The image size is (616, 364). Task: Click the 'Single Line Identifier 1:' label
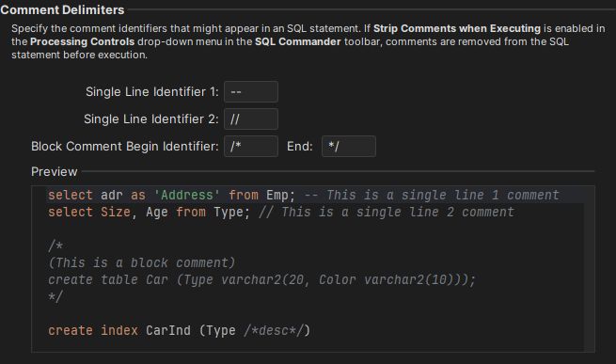click(x=152, y=91)
